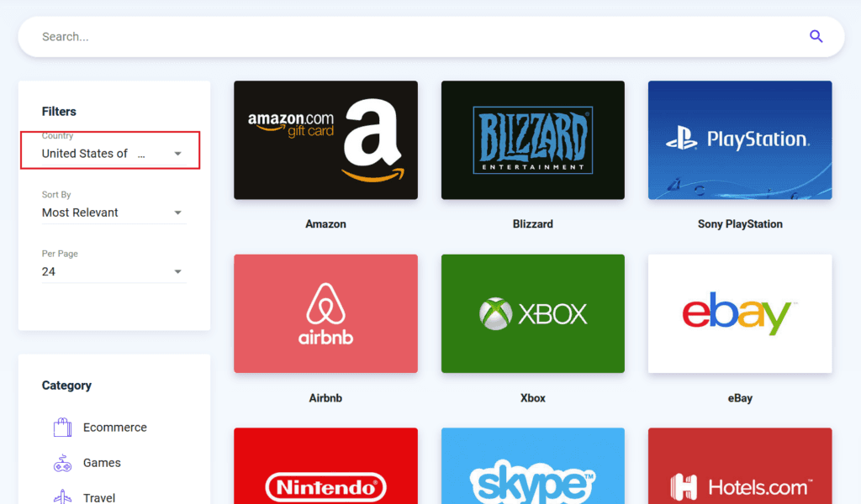This screenshot has height=504, width=861.
Task: Open the Per Page 24 dropdown
Action: coord(112,272)
